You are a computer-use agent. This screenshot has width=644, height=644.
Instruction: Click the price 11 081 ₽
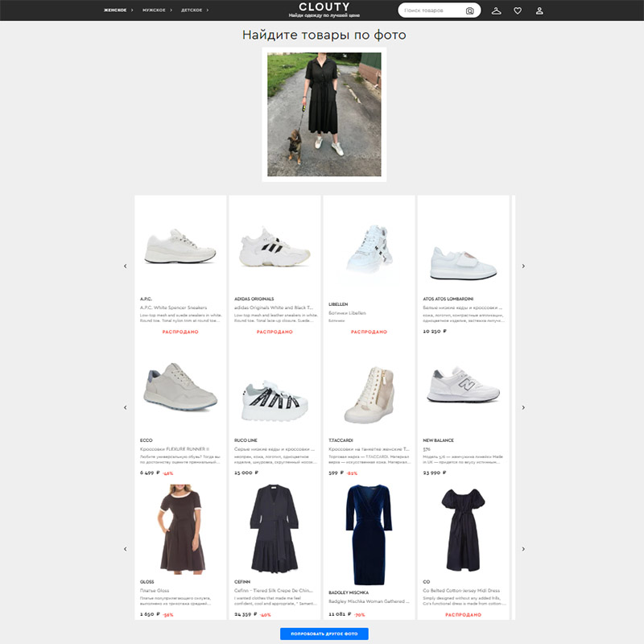coord(340,614)
